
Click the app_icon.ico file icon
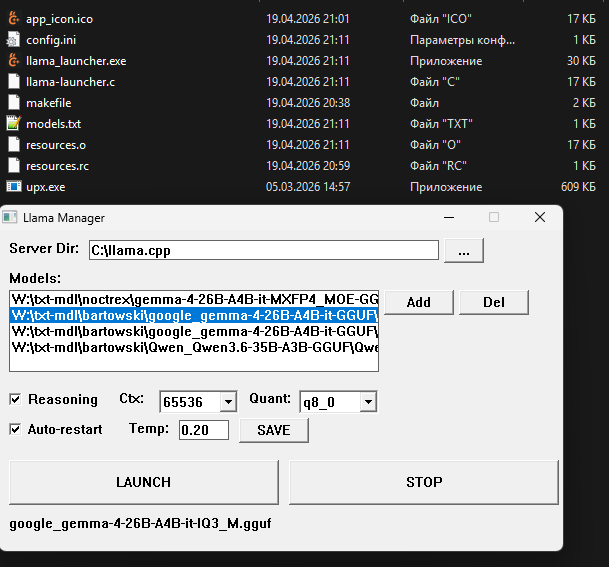[14, 19]
